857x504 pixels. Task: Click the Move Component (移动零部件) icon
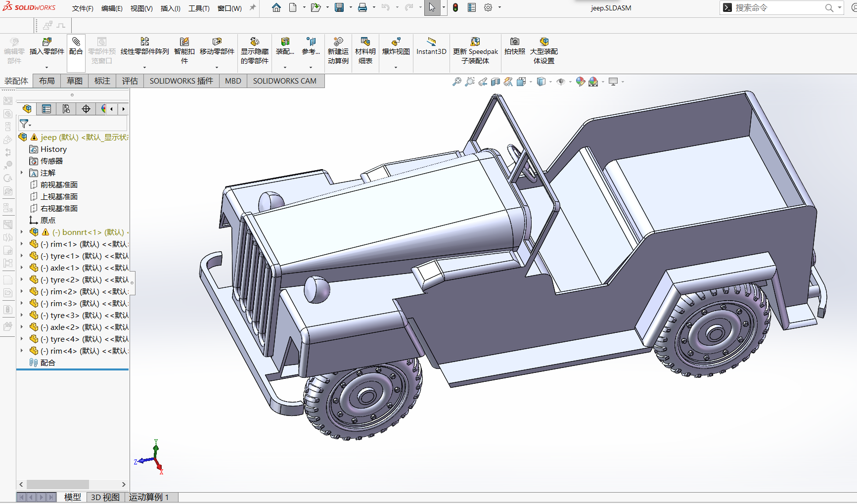tap(217, 43)
